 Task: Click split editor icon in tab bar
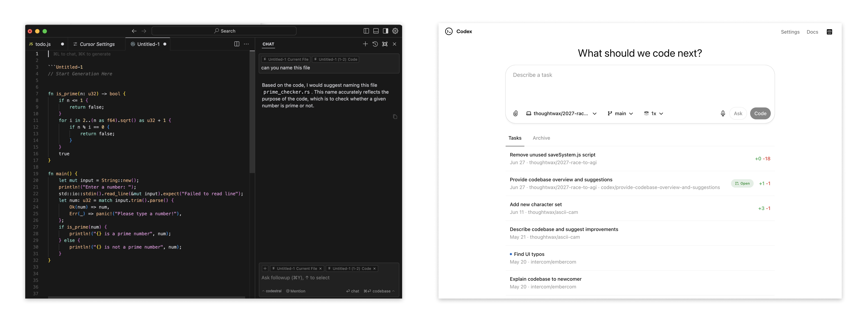pos(237,44)
